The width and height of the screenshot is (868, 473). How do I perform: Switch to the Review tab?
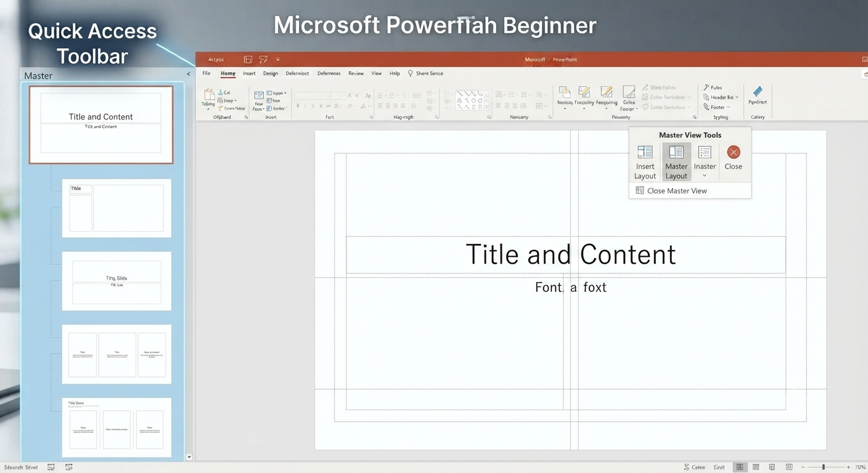pyautogui.click(x=356, y=73)
